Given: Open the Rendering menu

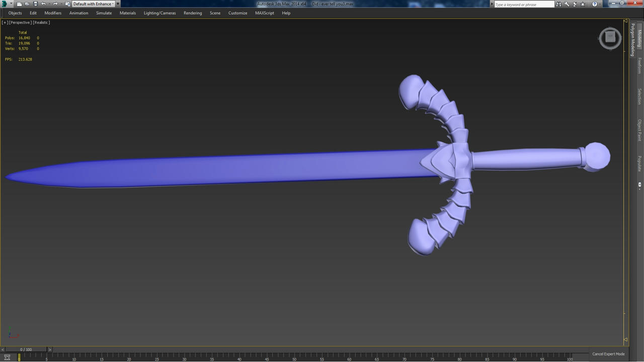Looking at the screenshot, I should [193, 13].
